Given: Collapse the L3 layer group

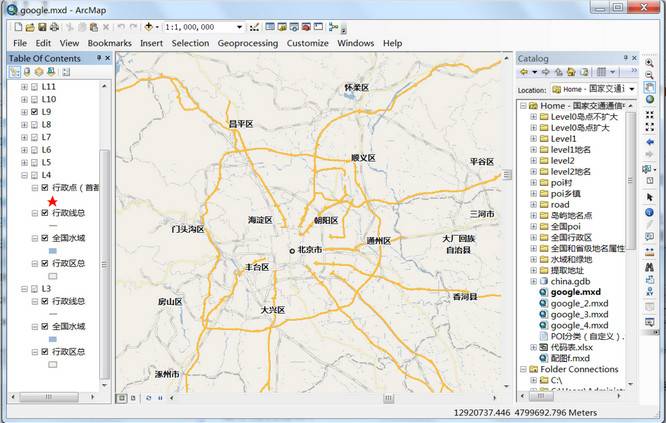Looking at the screenshot, I should [x=24, y=289].
